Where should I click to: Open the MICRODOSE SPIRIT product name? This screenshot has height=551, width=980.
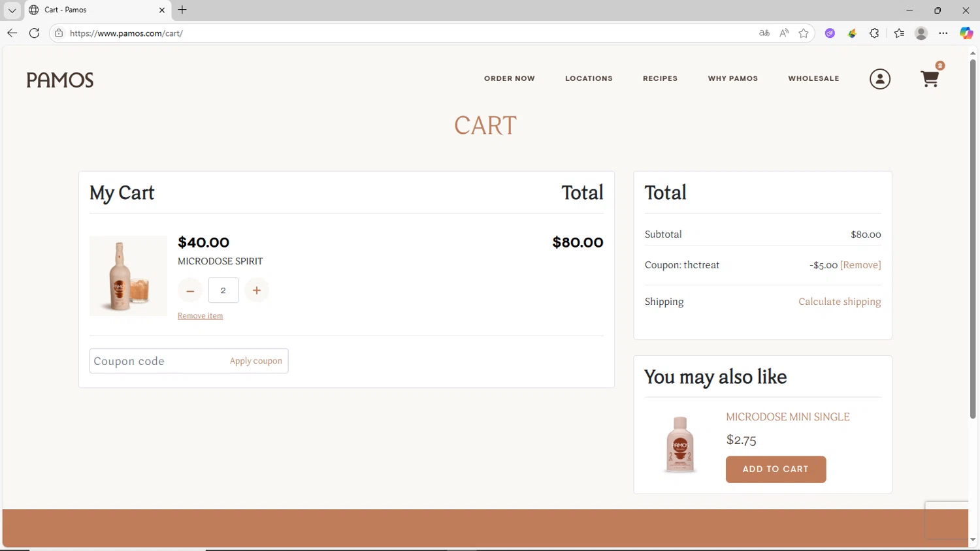[x=220, y=261]
